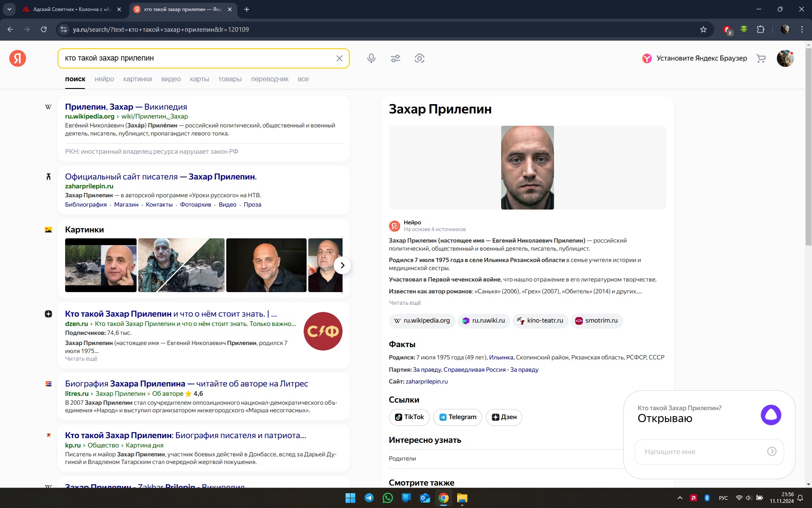The height and width of the screenshot is (508, 812).
Task: Open Chrome three-dot menu
Action: click(802, 29)
